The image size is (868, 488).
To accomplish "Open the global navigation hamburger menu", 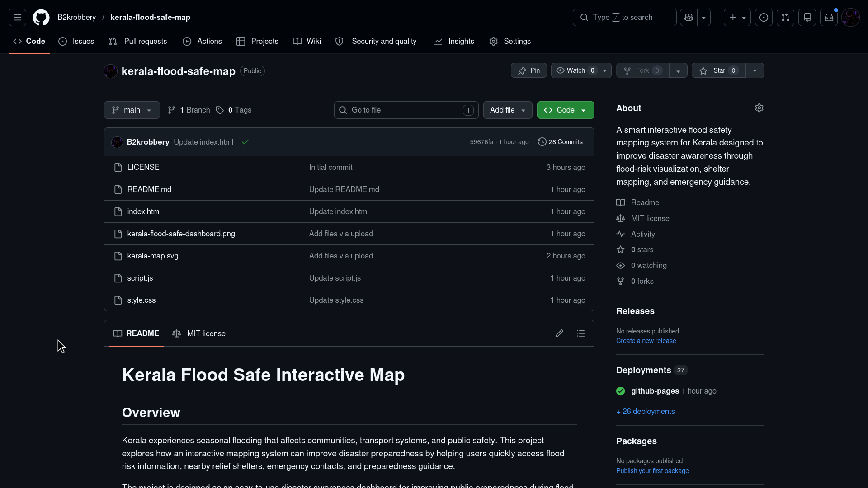I will (x=17, y=17).
